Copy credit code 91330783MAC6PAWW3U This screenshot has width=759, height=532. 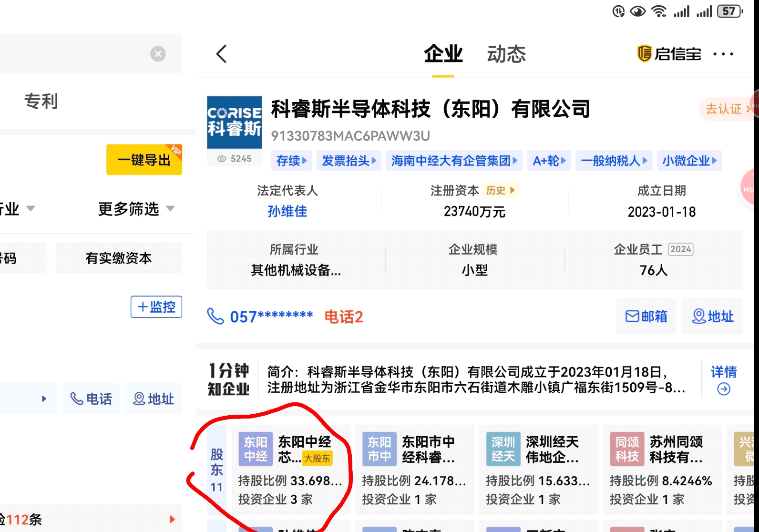[350, 136]
